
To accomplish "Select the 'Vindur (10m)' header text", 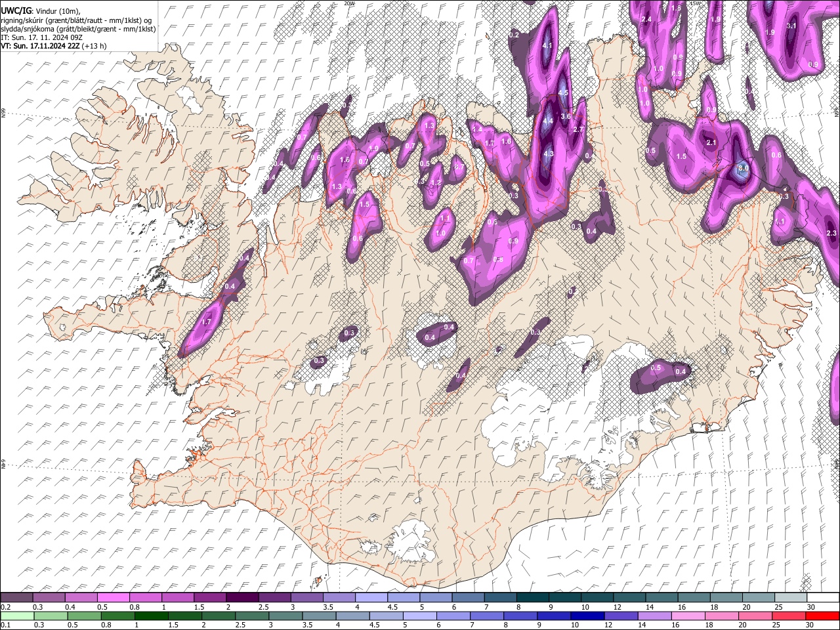I will 58,10.
